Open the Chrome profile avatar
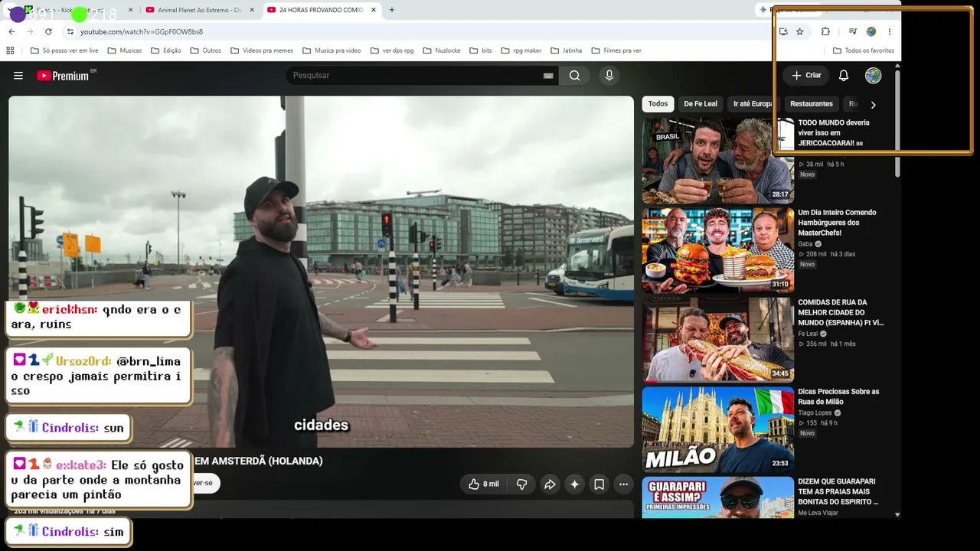Screen dimensions: 980x551 [x=871, y=31]
